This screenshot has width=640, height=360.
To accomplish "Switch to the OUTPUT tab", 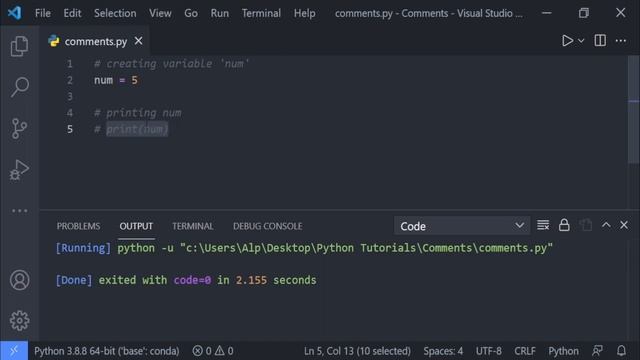I will pyautogui.click(x=136, y=226).
